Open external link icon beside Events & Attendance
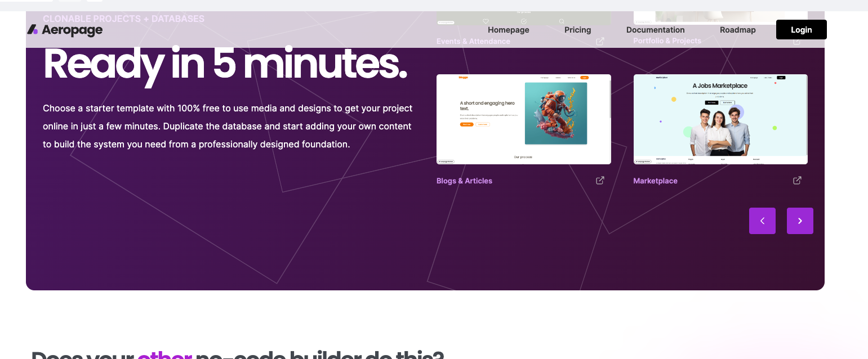Viewport: 868px width, 359px height. [x=600, y=41]
